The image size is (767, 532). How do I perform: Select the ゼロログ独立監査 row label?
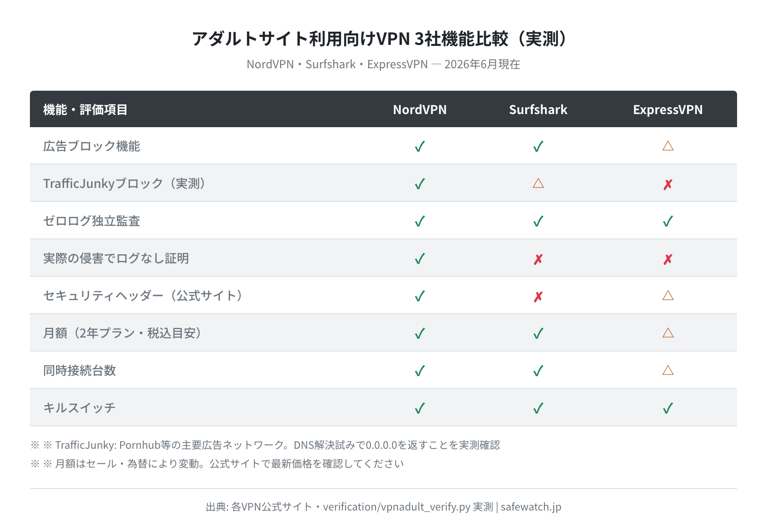click(x=92, y=221)
